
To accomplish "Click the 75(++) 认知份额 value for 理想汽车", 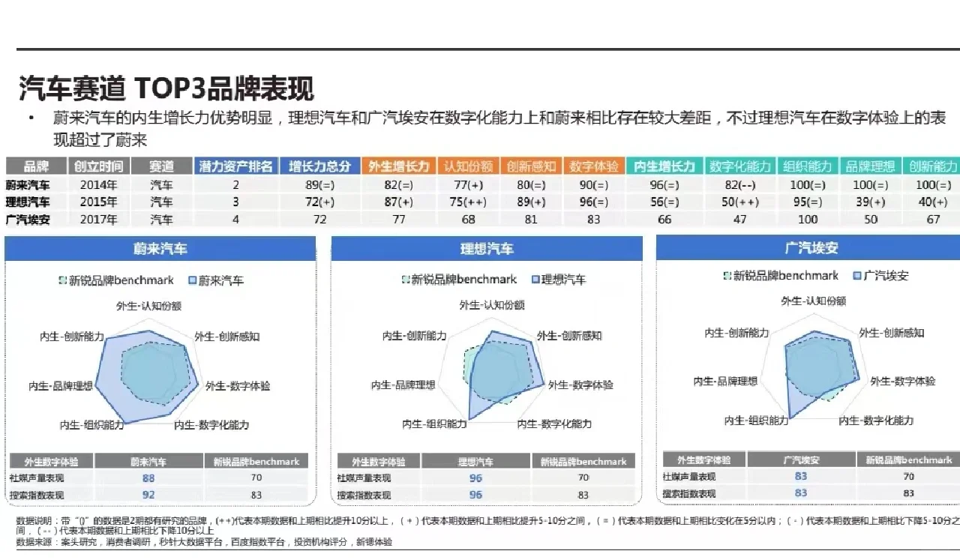I will (468, 202).
